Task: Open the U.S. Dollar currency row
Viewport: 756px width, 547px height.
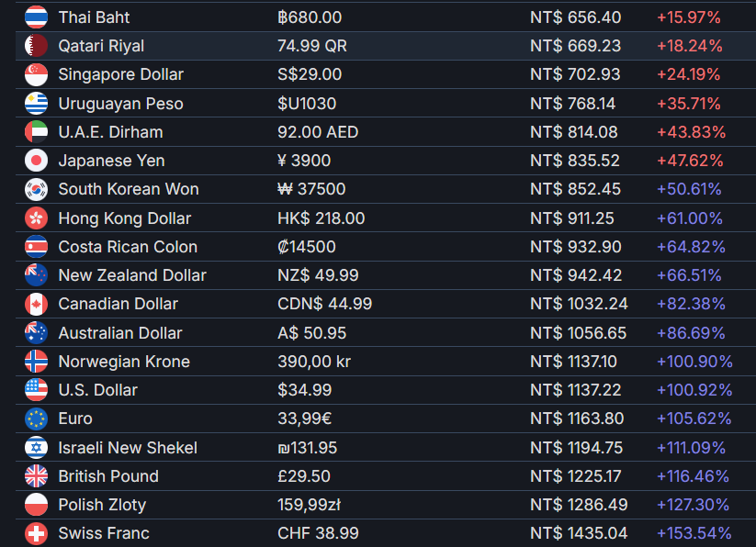Action: click(386, 390)
